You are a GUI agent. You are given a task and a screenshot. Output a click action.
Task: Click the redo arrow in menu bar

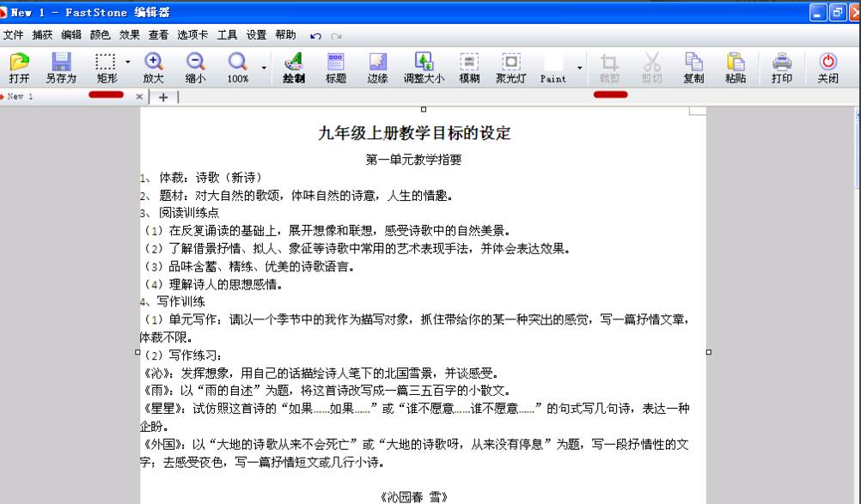pos(337,36)
